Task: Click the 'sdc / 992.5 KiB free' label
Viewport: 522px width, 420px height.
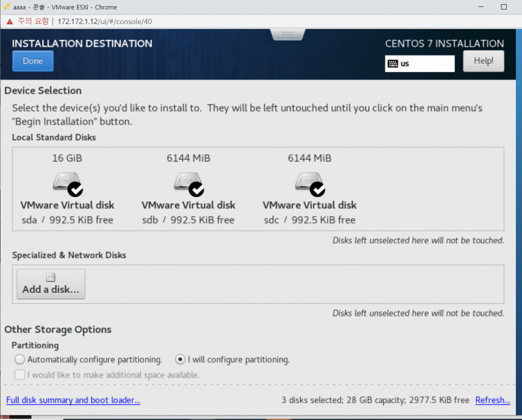Action: click(310, 220)
